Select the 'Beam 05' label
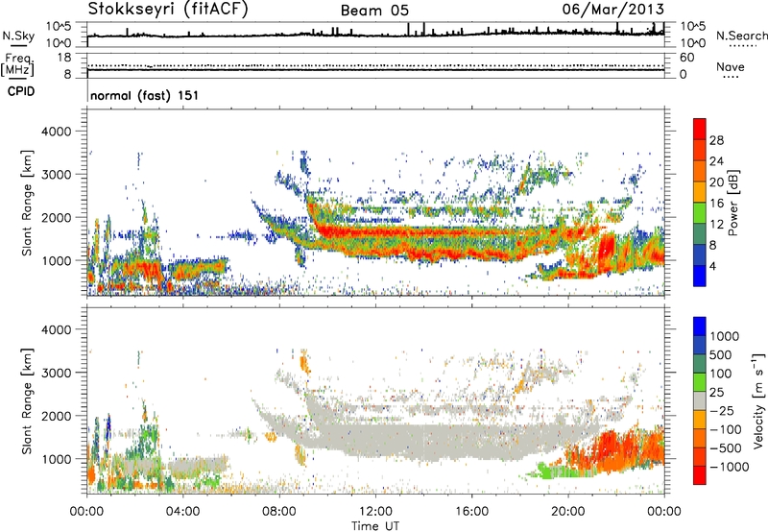The image size is (768, 532). [374, 11]
